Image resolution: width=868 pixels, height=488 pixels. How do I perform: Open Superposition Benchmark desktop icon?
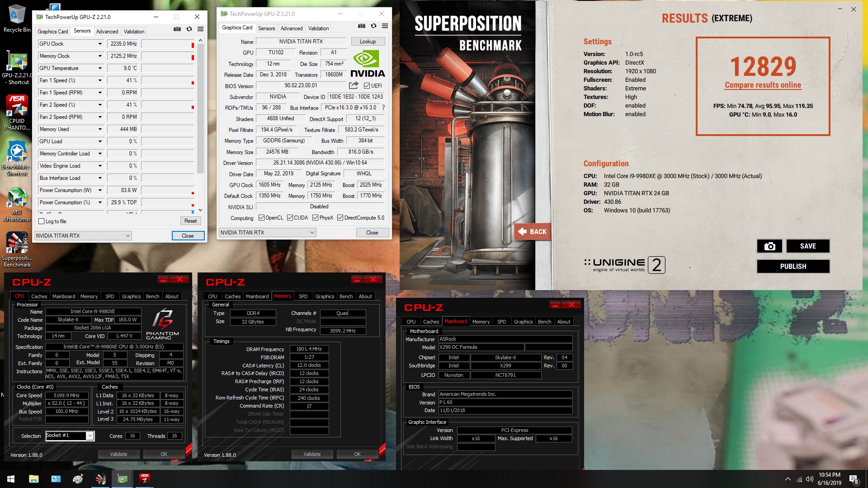point(17,250)
